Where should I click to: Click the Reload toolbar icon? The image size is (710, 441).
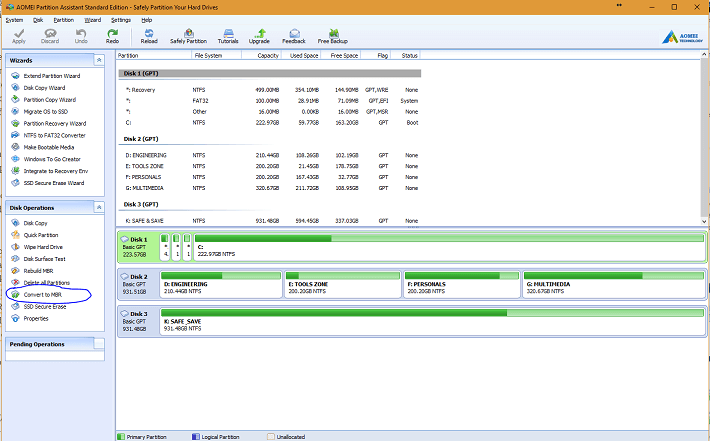[x=149, y=36]
